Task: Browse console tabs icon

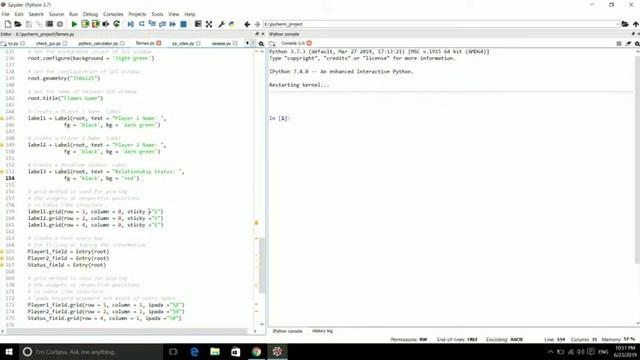Action: (x=272, y=43)
